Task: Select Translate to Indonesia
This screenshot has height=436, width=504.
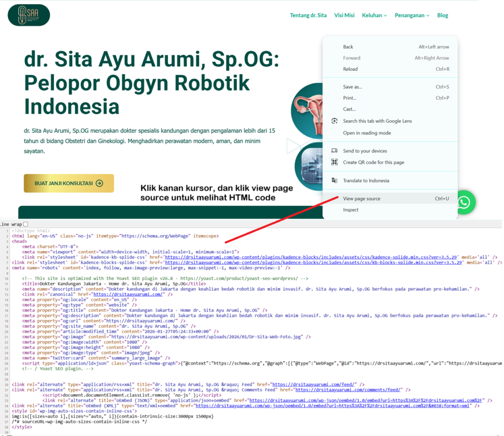Action: [390, 180]
